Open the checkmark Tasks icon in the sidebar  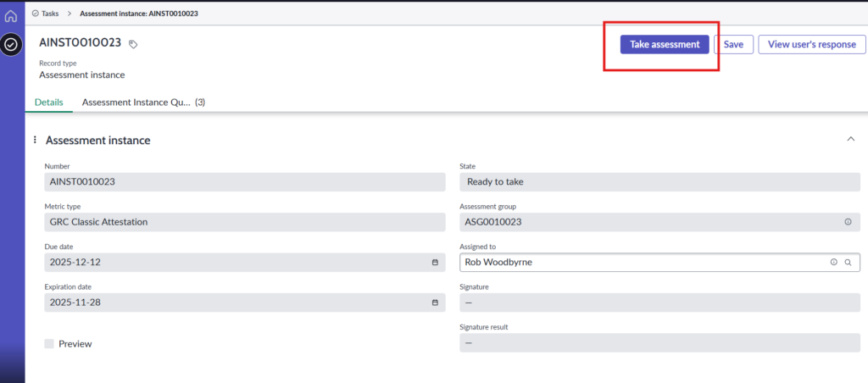pos(11,45)
